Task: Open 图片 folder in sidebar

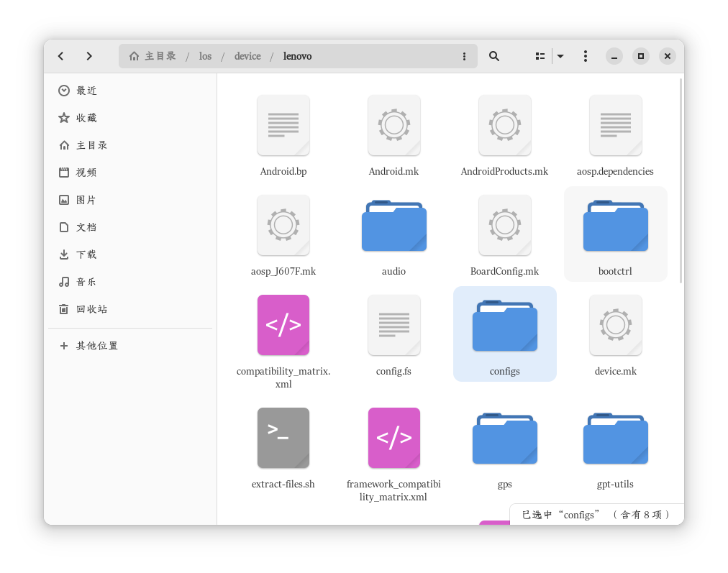Action: (130, 200)
